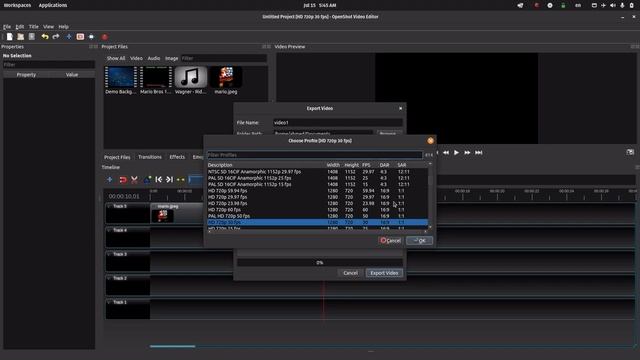Open the Edit menu
The image size is (640, 360).
coord(20,27)
